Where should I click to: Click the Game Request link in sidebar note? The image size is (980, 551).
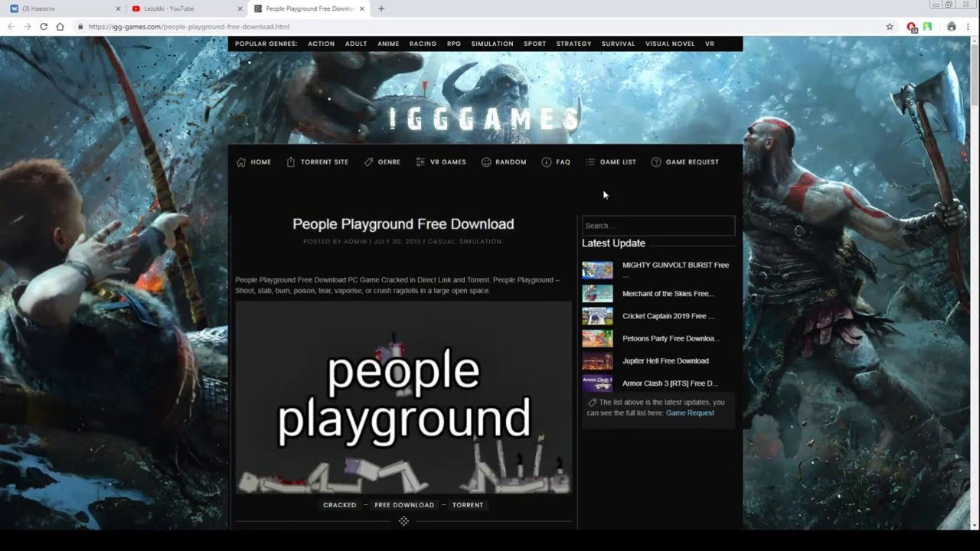[690, 413]
